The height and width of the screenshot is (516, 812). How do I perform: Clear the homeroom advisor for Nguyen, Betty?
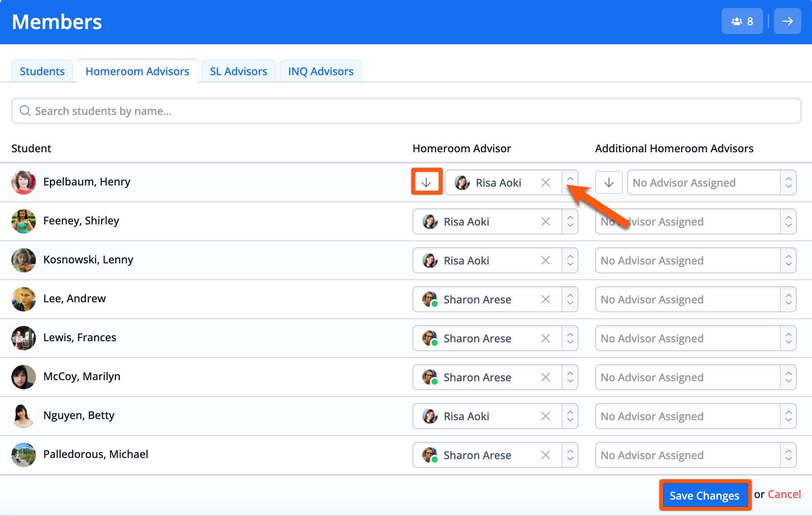pos(545,416)
